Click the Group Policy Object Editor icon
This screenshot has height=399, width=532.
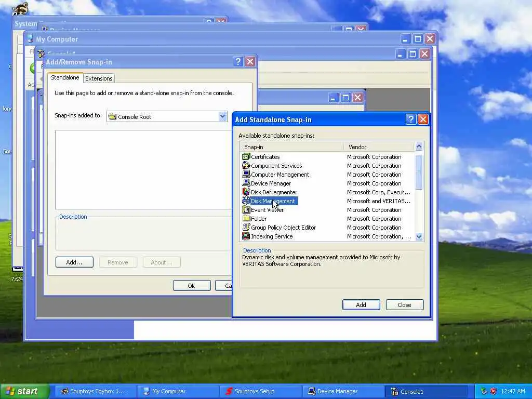pyautogui.click(x=246, y=228)
